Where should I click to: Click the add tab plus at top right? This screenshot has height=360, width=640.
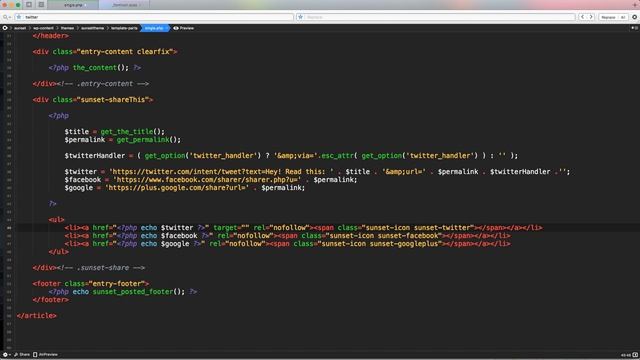[636, 4]
